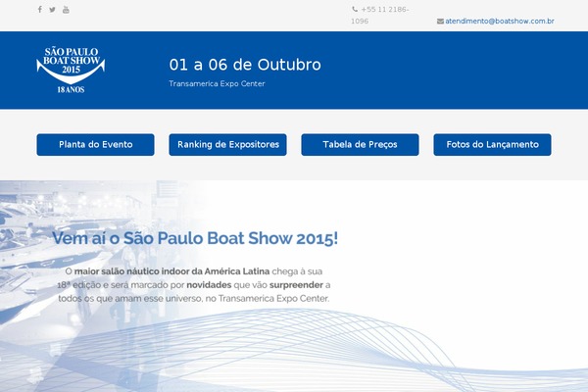Open Fotos do Lançamento

point(492,144)
